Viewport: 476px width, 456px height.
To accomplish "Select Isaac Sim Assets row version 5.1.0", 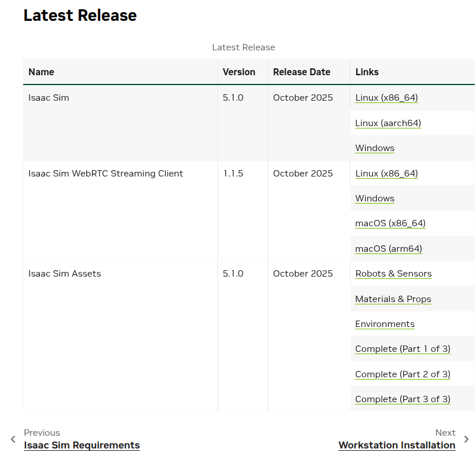I will tap(242, 336).
